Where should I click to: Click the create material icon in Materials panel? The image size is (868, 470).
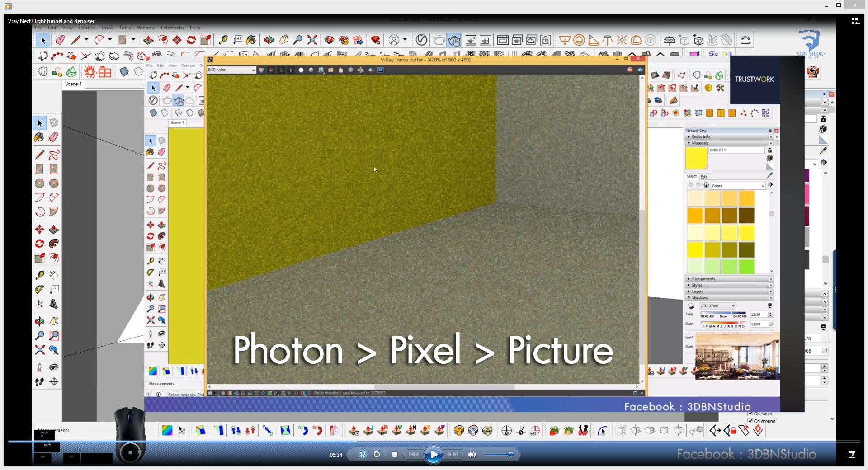(770, 158)
